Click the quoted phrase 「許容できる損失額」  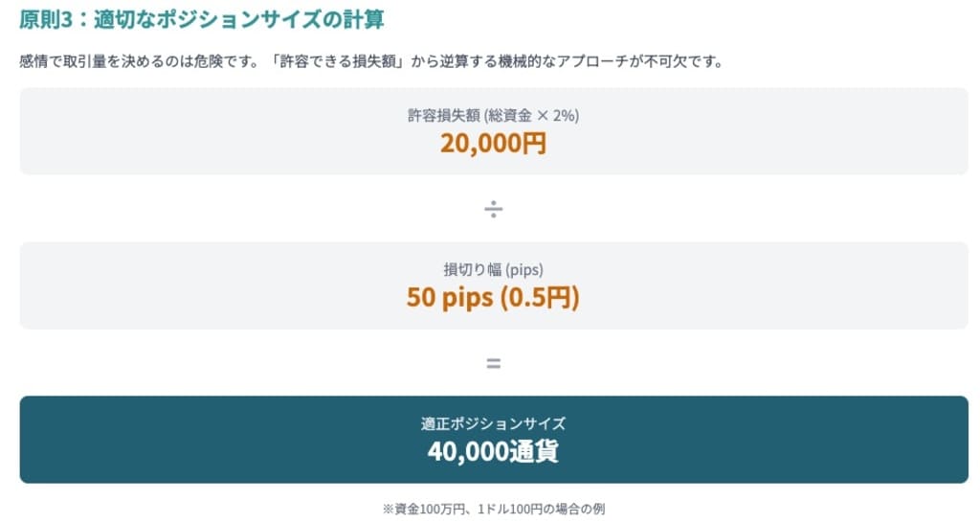click(x=339, y=62)
